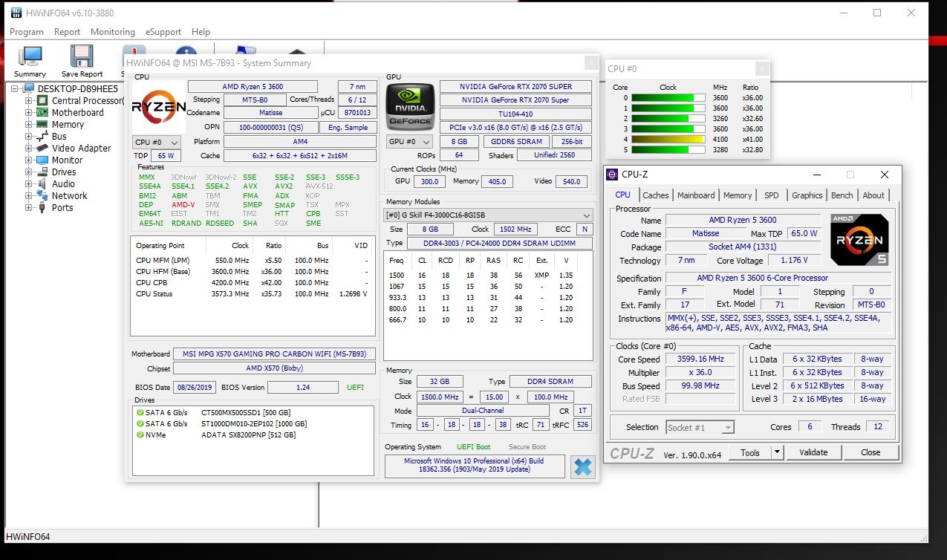This screenshot has height=560, width=947.
Task: Click the CPU CPB operating point row
Action: coord(253,282)
